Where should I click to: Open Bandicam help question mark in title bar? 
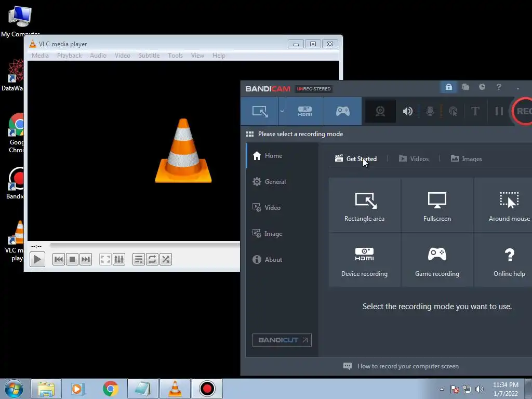499,87
